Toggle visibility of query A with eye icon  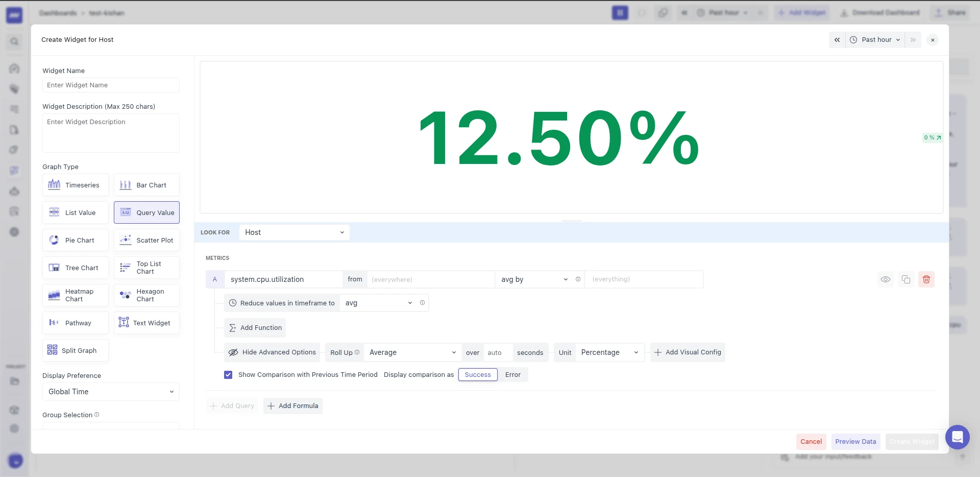886,279
